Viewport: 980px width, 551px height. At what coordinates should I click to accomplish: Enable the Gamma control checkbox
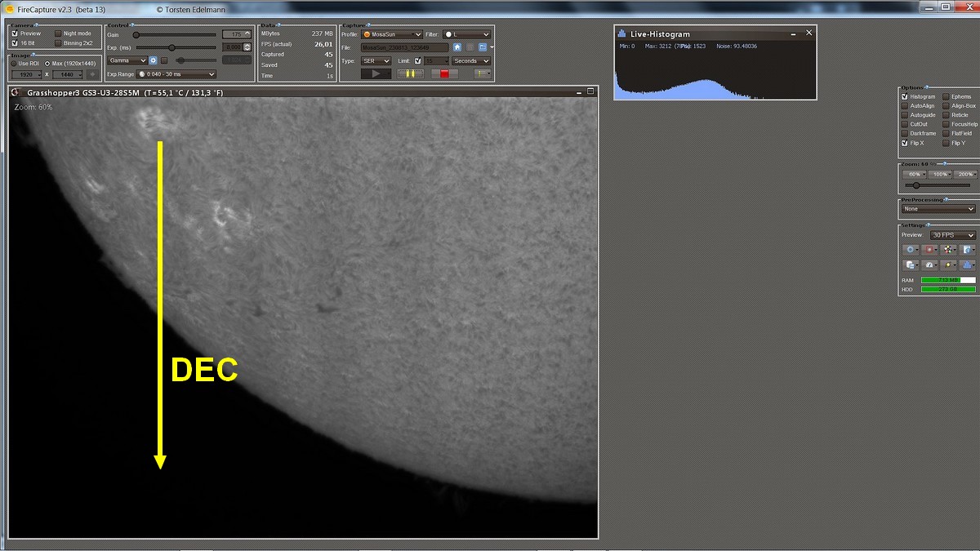coord(163,60)
